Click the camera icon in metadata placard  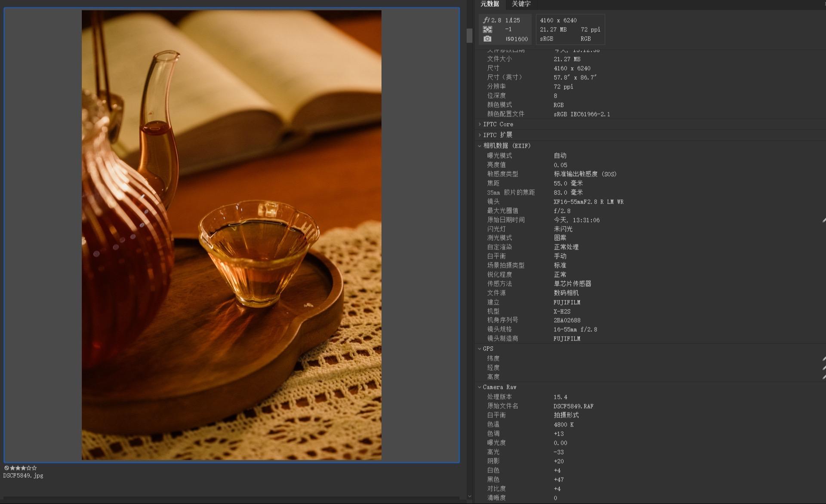tap(487, 39)
